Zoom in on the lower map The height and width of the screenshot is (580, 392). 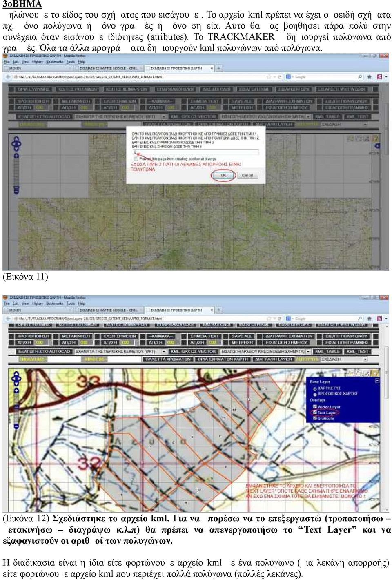click(x=16, y=390)
